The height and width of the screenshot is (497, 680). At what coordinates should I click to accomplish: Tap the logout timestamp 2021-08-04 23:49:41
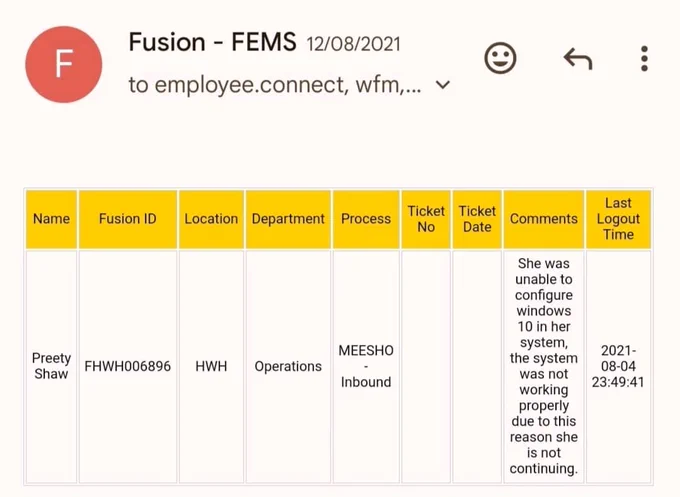(618, 366)
